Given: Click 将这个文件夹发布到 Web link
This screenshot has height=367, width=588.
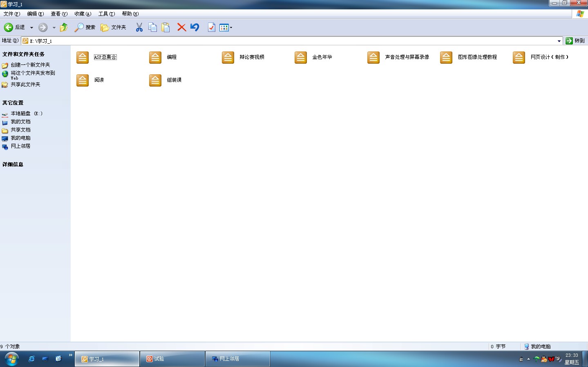Looking at the screenshot, I should pyautogui.click(x=33, y=75).
